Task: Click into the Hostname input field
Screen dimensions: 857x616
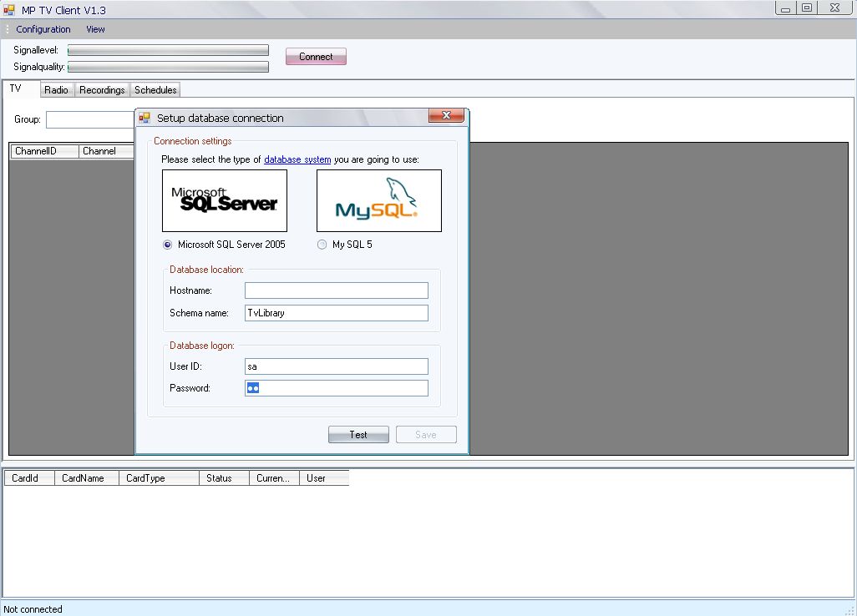Action: [x=336, y=290]
